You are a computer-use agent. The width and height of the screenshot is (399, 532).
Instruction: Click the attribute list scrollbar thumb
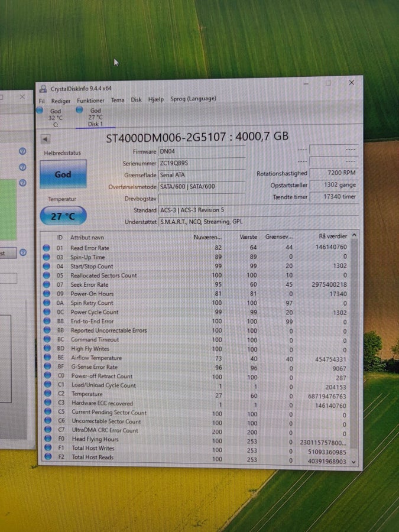point(354,343)
